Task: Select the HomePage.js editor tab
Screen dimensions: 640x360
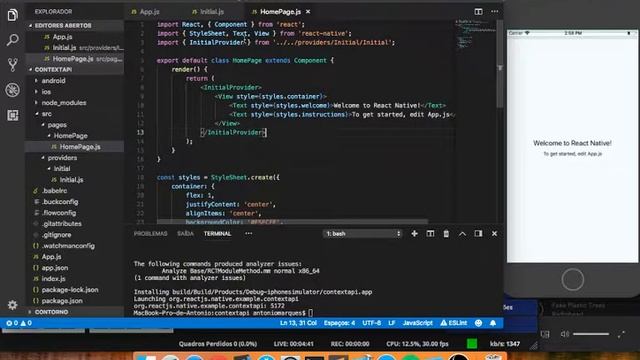Action: pos(280,12)
